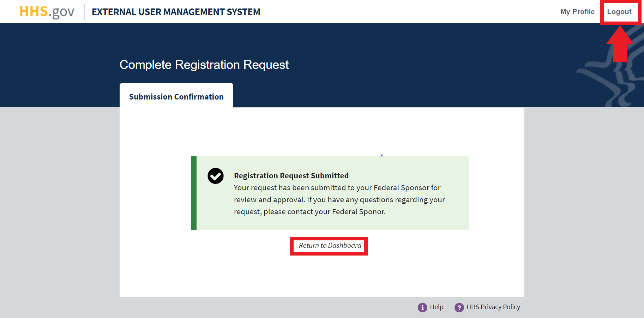This screenshot has height=318, width=644.
Task: Click the EXTERNAL USER MANAGEMENT SYSTEM title
Action: point(176,12)
